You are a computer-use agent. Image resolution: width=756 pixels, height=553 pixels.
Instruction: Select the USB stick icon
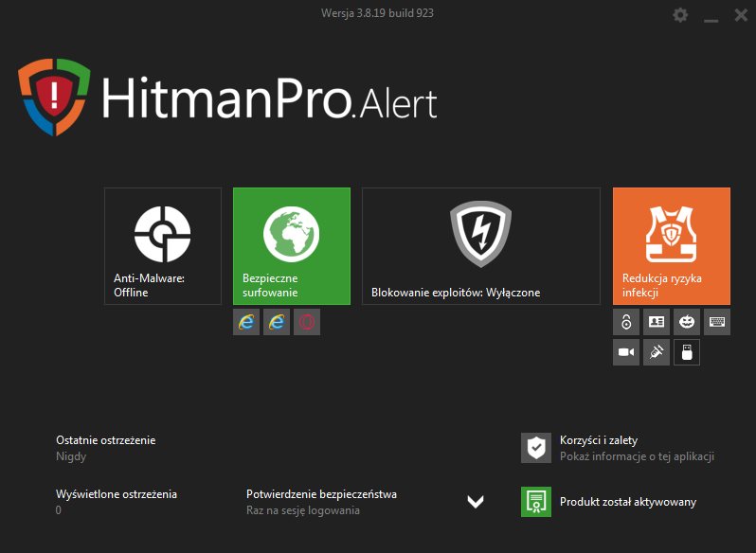(x=687, y=352)
